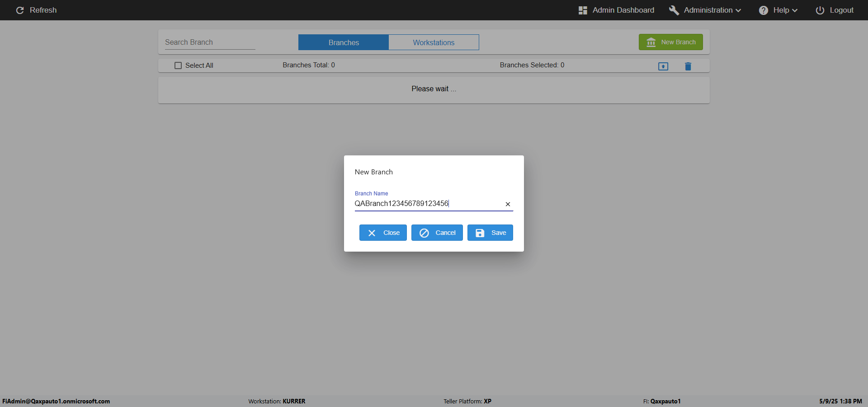Click the X icon on Close button
The image size is (868, 407).
[372, 233]
